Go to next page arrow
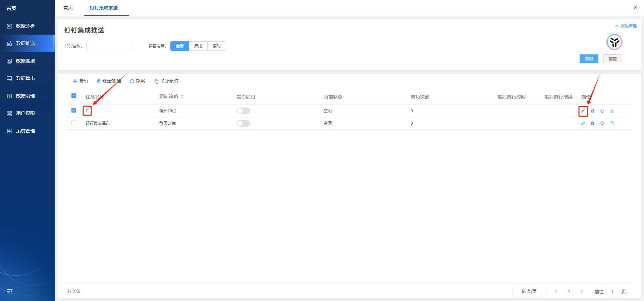 (x=582, y=291)
